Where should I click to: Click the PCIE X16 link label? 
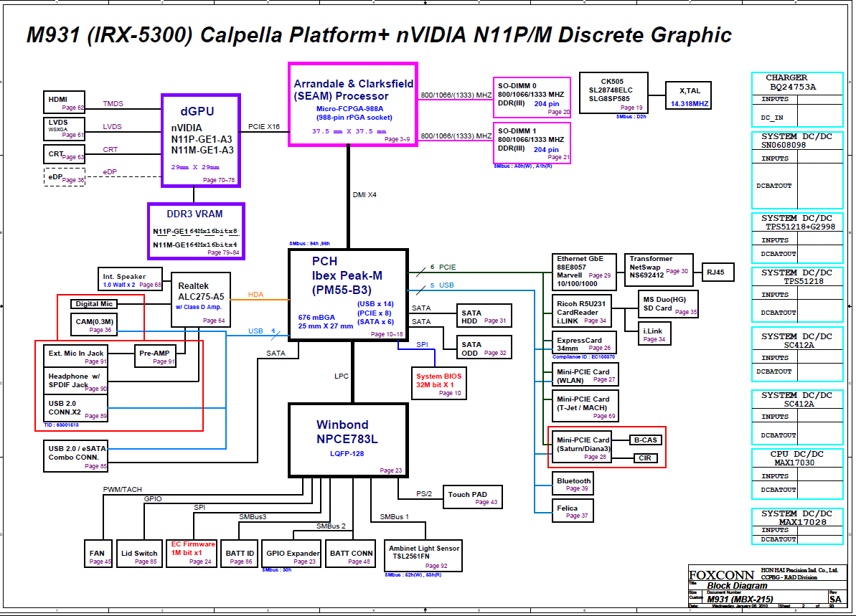[x=263, y=127]
